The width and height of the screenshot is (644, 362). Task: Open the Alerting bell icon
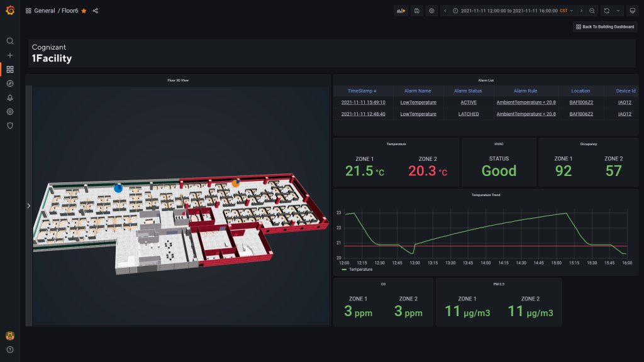(x=10, y=97)
